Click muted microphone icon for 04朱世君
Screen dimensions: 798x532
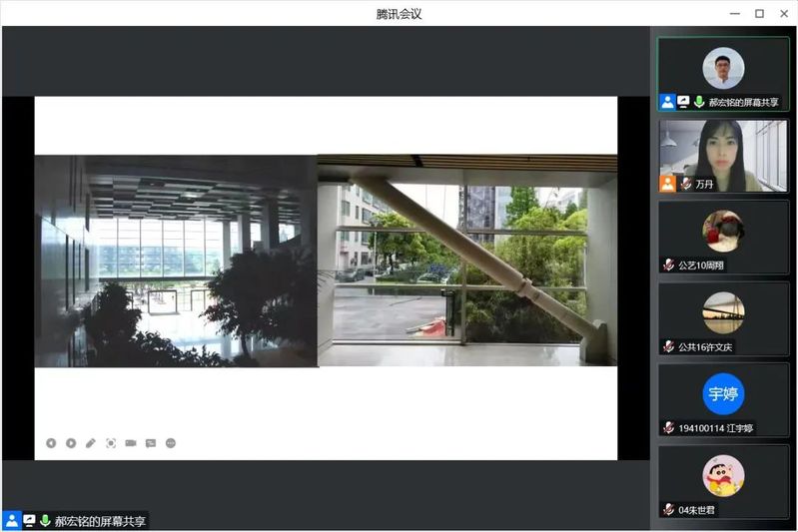point(668,509)
